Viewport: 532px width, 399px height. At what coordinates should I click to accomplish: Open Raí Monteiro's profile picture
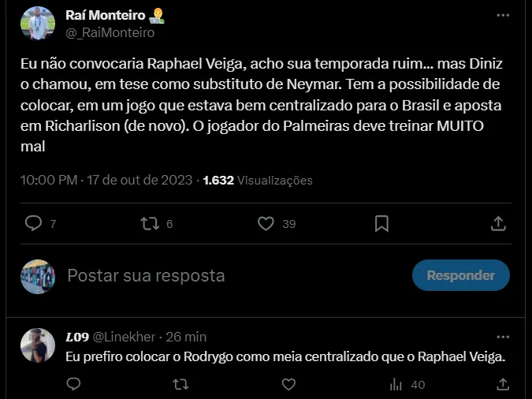[37, 23]
